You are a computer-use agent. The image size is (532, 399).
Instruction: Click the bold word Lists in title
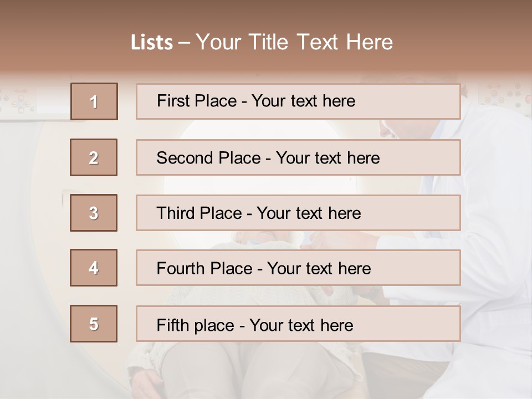tap(152, 43)
